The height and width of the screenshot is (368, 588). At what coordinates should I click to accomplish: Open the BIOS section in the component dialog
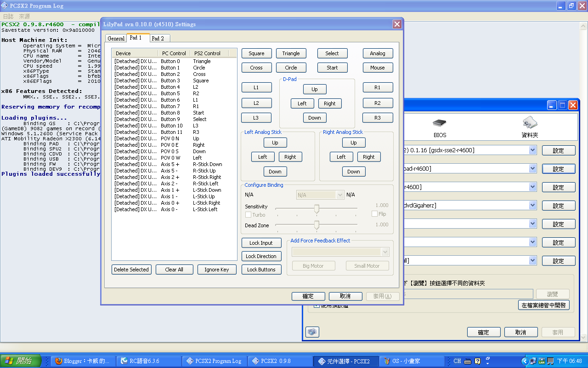point(440,128)
